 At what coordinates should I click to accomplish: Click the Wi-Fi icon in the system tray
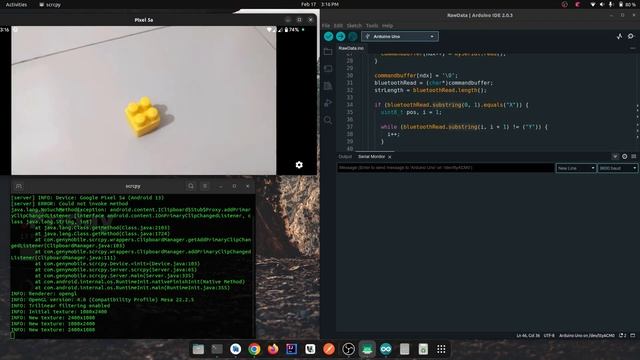[x=593, y=4]
